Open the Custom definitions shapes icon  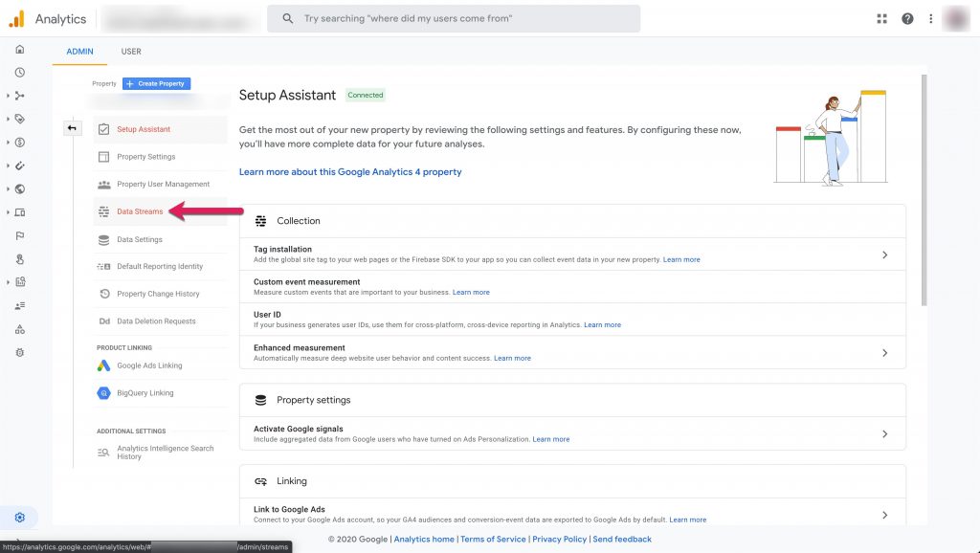[20, 329]
